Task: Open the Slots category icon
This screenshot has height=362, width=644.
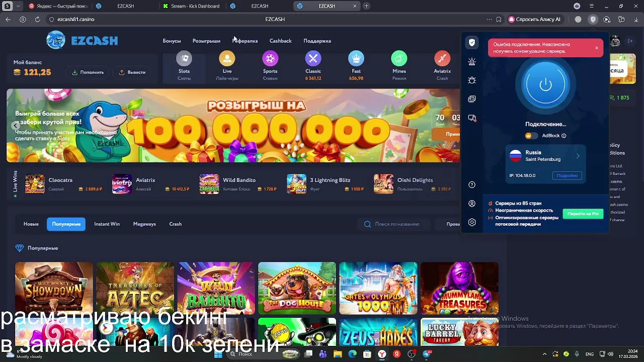Action: [184, 59]
